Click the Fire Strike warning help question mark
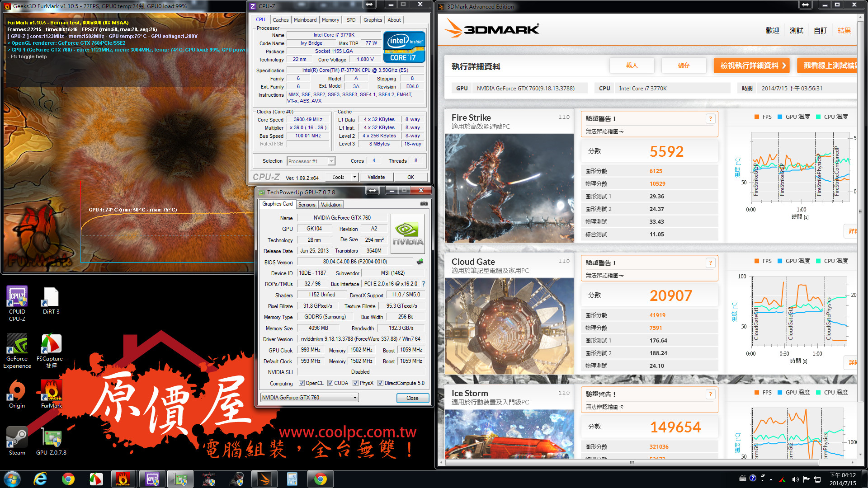The width and height of the screenshot is (868, 488). pyautogui.click(x=710, y=118)
